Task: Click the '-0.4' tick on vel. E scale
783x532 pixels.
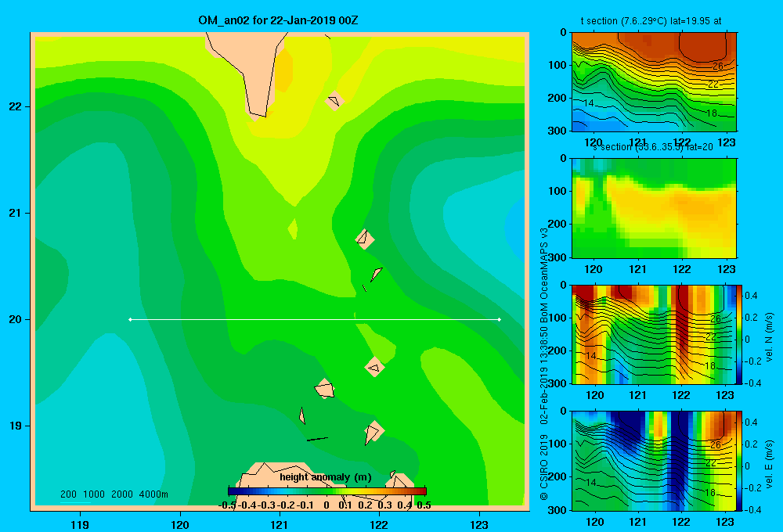Action: [x=752, y=509]
